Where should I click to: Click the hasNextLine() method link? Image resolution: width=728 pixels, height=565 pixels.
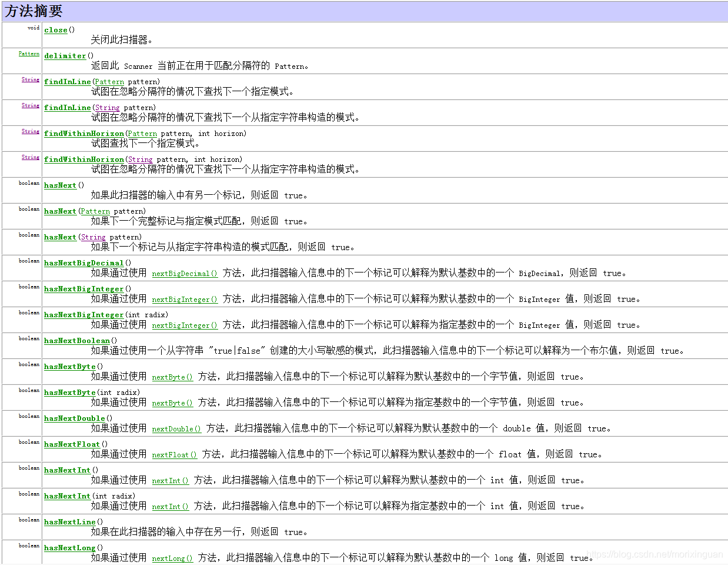[69, 521]
